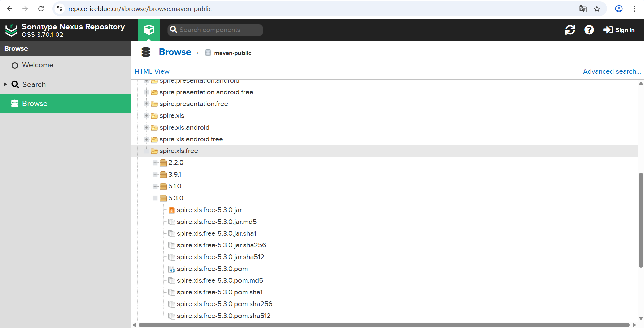Click the database icon next to maven-public breadcrumb
This screenshot has width=644, height=328.
coord(208,53)
